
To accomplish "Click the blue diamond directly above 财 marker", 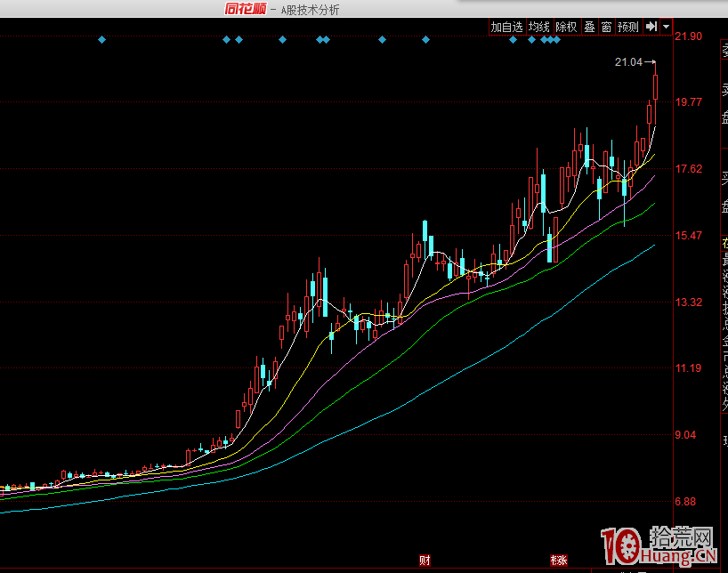I will [x=425, y=40].
